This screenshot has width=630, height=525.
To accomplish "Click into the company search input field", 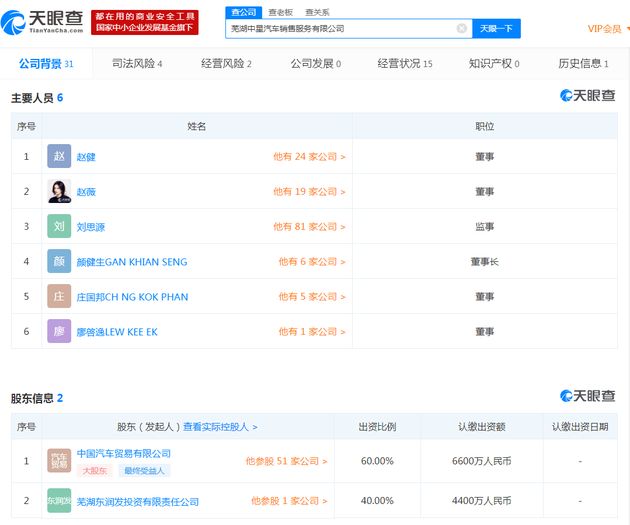I will click(x=340, y=29).
